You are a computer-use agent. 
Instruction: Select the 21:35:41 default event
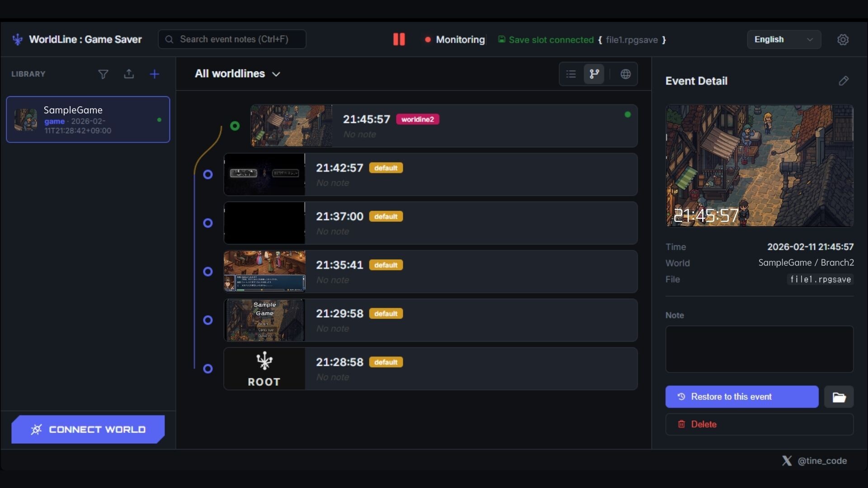click(430, 272)
